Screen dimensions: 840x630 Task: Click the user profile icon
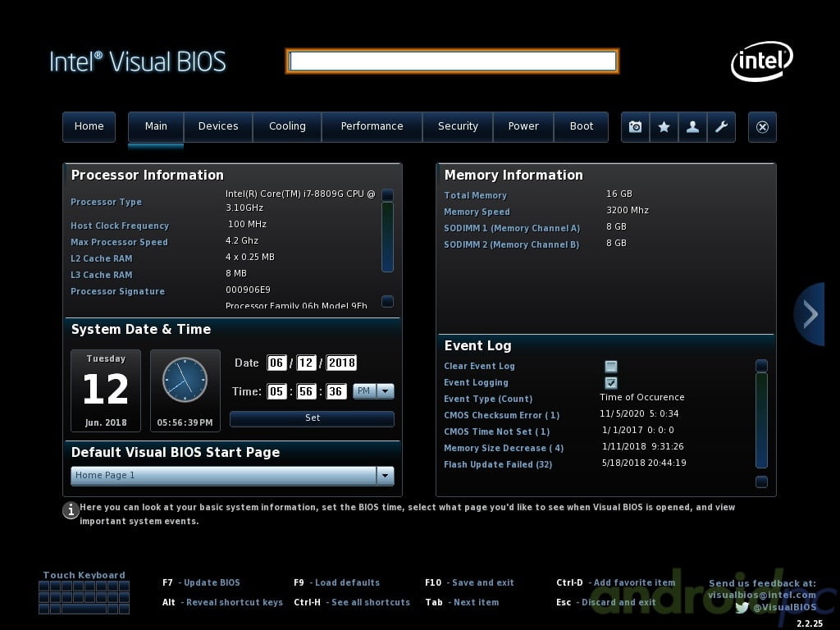692,127
